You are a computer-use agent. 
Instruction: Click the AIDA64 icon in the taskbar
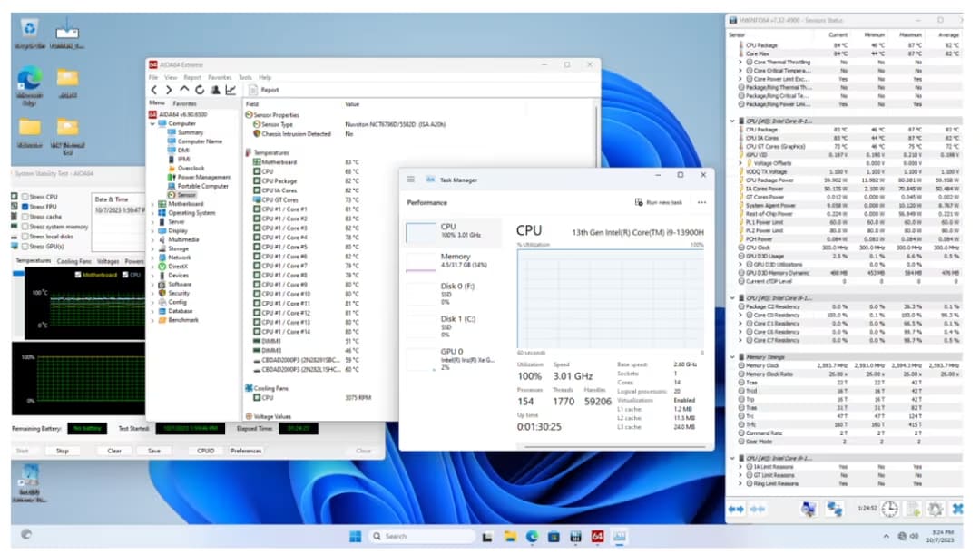(x=597, y=537)
